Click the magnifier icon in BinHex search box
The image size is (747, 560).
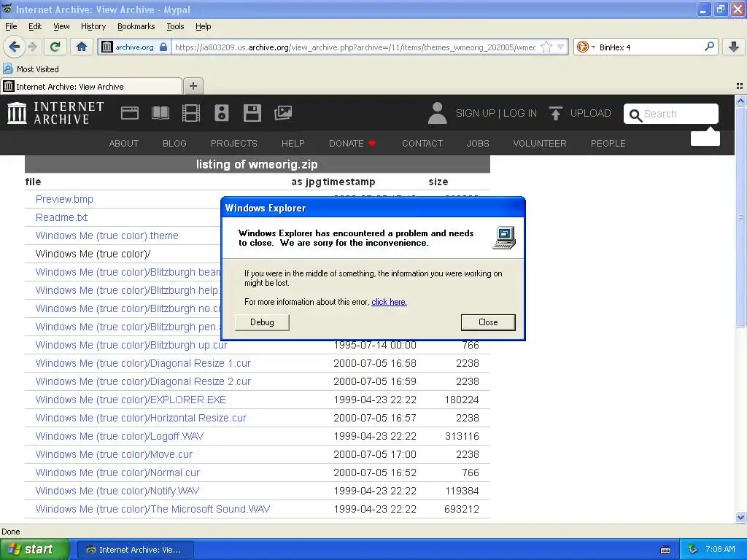click(x=709, y=46)
